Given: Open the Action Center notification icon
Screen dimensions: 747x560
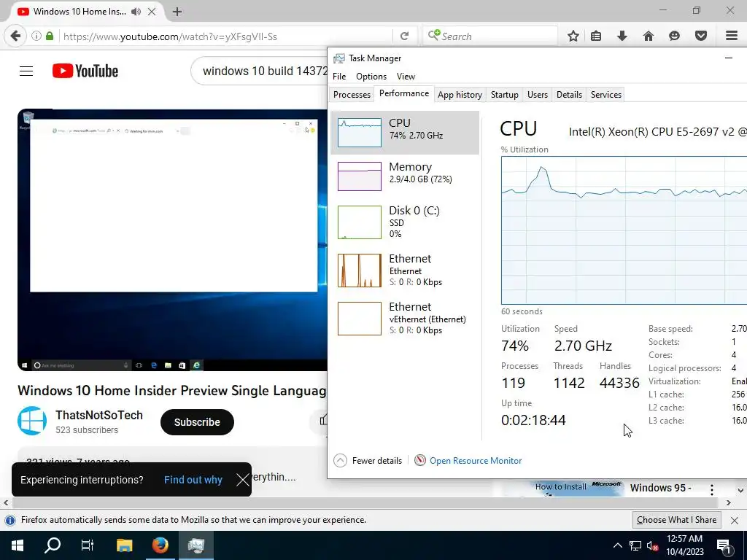Looking at the screenshot, I should (724, 545).
